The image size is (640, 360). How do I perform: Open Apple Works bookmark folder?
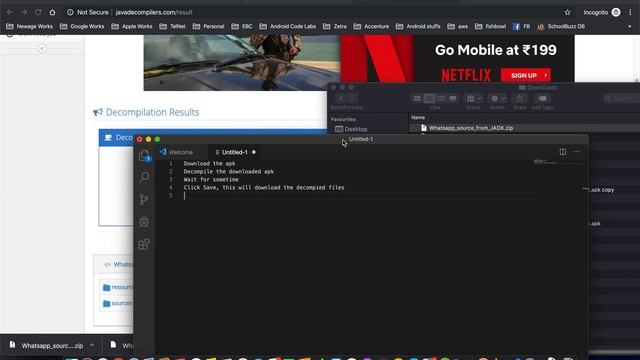click(x=132, y=26)
